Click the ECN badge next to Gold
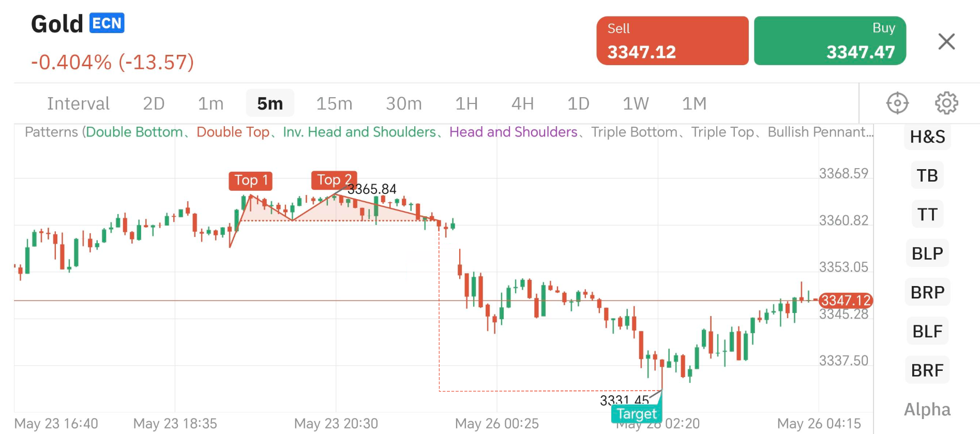Viewport: 980px width, 434px height. coord(107,23)
